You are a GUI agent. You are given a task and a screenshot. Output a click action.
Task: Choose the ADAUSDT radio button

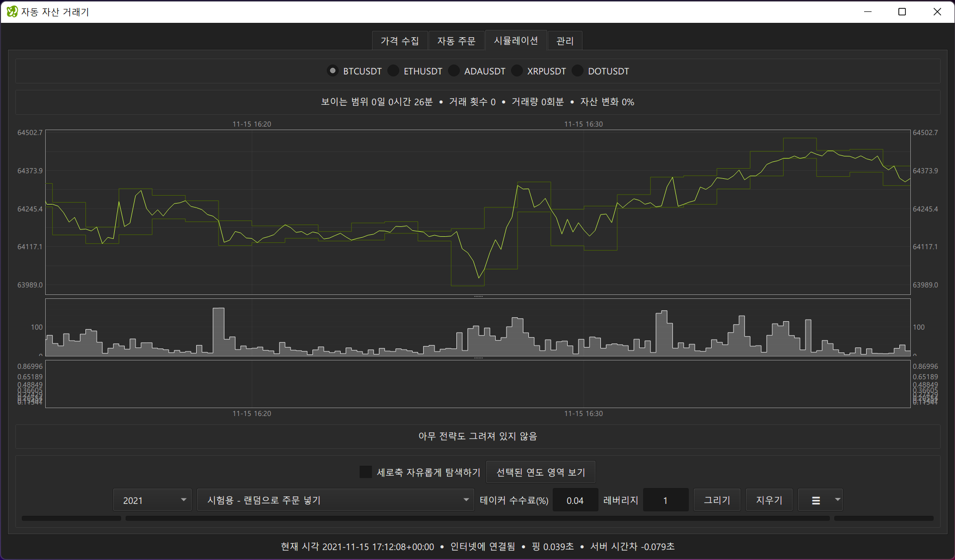coord(454,71)
